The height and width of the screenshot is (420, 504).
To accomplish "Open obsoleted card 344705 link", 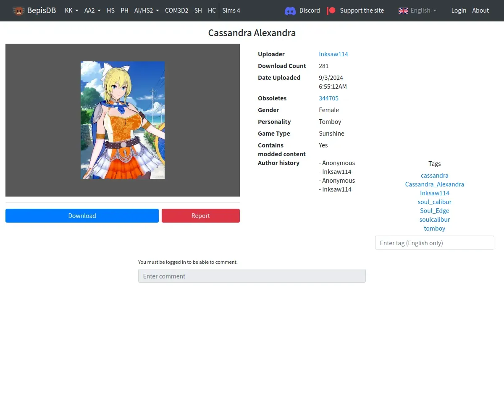I will [x=328, y=98].
